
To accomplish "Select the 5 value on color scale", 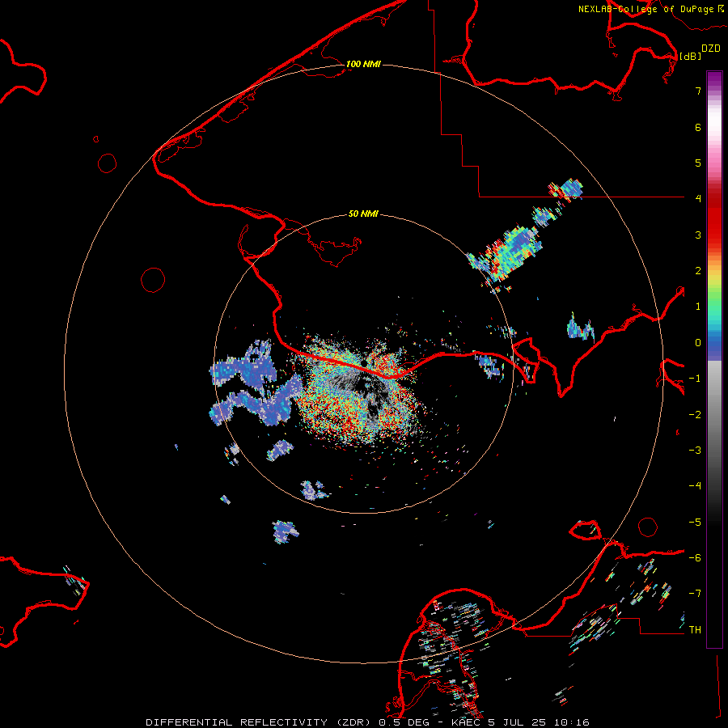I will (x=698, y=163).
